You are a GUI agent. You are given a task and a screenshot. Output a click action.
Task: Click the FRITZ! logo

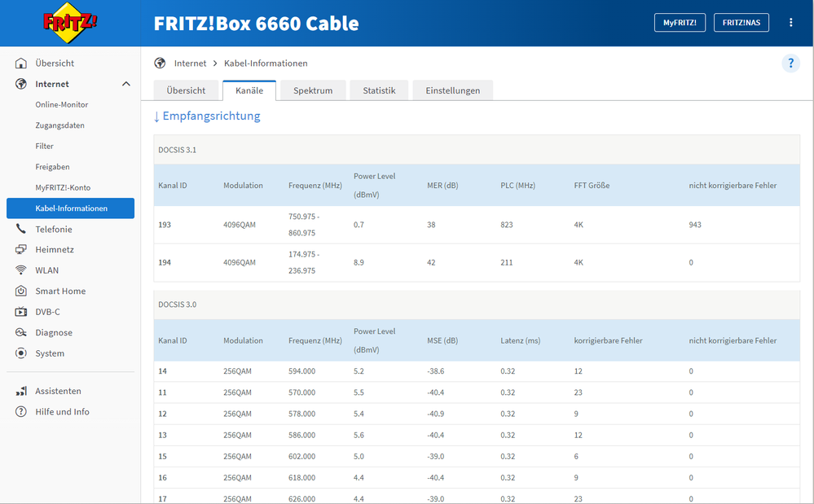tap(70, 23)
